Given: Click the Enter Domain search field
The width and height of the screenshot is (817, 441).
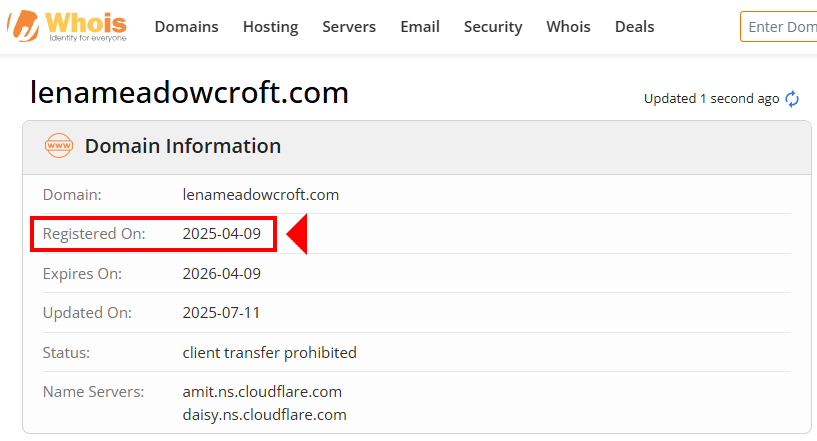Looking at the screenshot, I should (x=780, y=27).
